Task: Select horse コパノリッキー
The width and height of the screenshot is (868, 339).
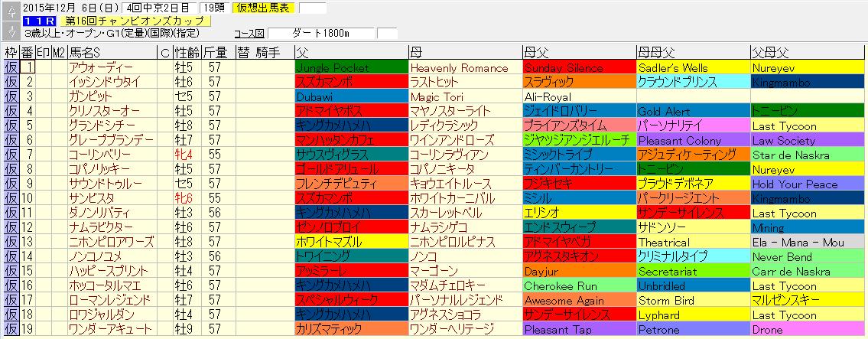Action: click(112, 169)
